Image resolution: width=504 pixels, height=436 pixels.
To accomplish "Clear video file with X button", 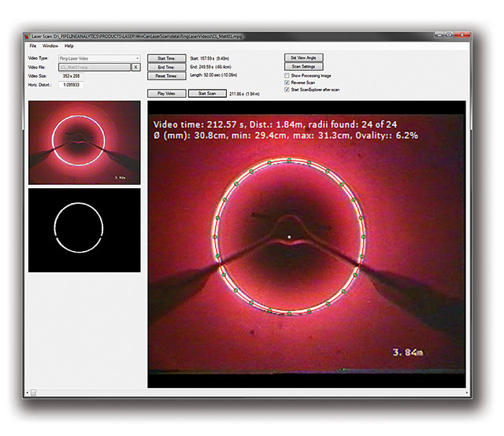I will 135,67.
